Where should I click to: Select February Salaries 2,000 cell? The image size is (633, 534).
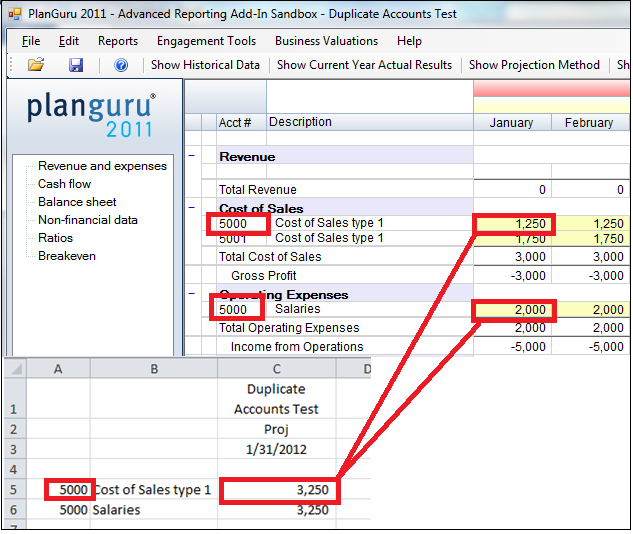(x=591, y=310)
